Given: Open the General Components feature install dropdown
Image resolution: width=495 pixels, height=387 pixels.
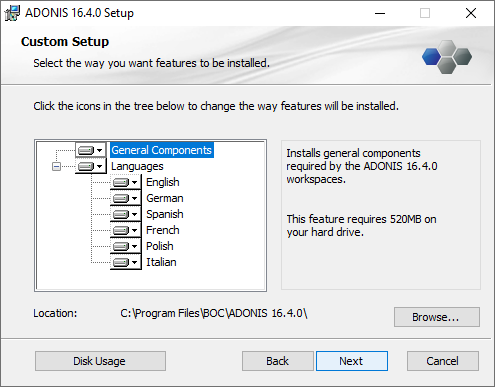Looking at the screenshot, I should (90, 150).
